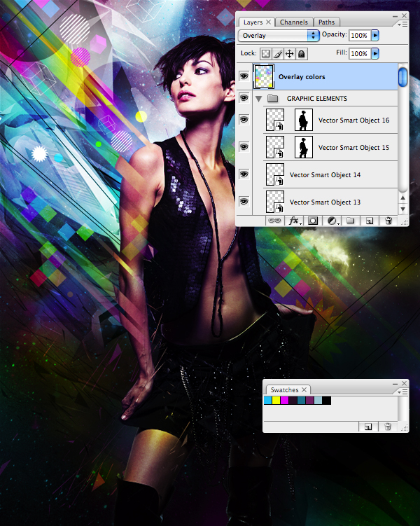Click Vector Smart Object 14 layer thumbnail
The image size is (420, 526).
pos(275,174)
